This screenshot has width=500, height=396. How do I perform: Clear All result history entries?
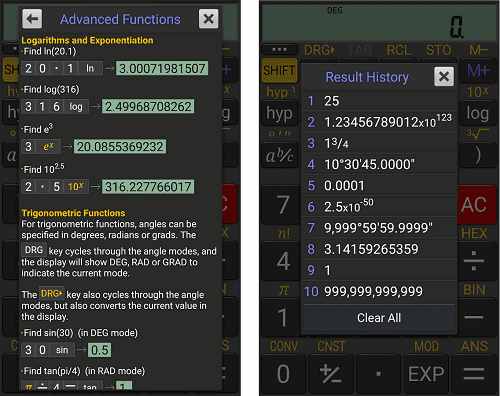coord(379,318)
